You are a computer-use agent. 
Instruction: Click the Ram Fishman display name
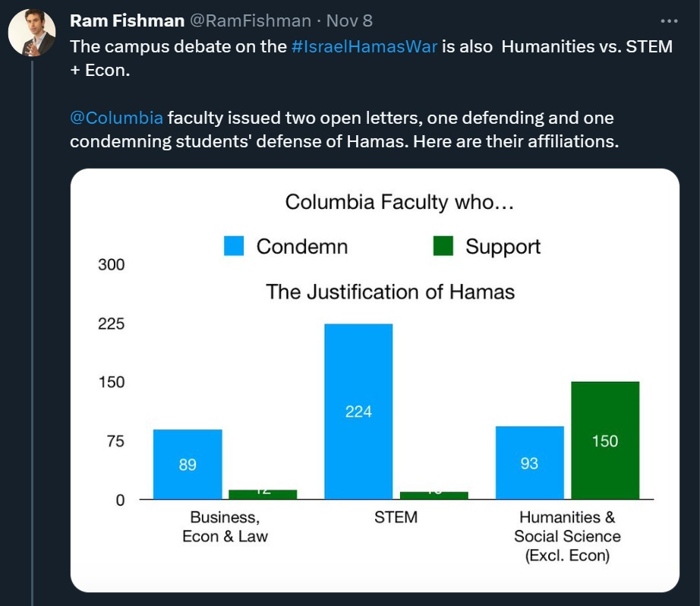pyautogui.click(x=128, y=21)
